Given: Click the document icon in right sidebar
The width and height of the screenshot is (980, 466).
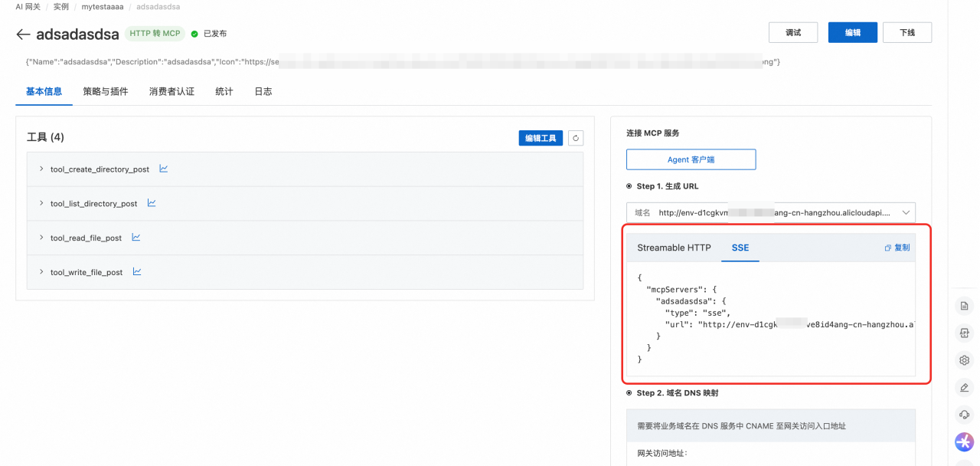Looking at the screenshot, I should tap(964, 306).
